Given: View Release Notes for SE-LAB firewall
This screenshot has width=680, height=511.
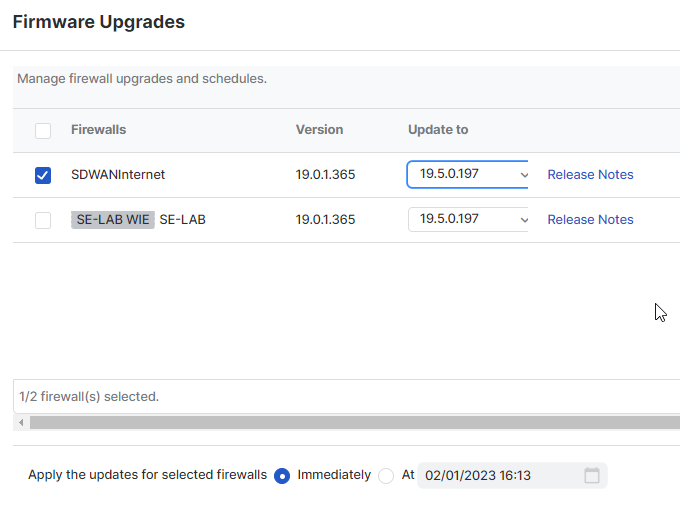Looking at the screenshot, I should (x=590, y=220).
